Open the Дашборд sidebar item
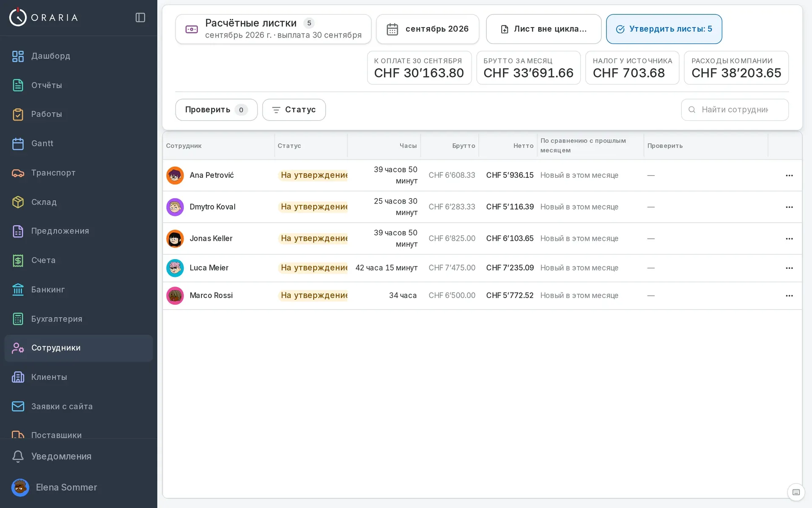This screenshot has height=508, width=812. click(79, 56)
